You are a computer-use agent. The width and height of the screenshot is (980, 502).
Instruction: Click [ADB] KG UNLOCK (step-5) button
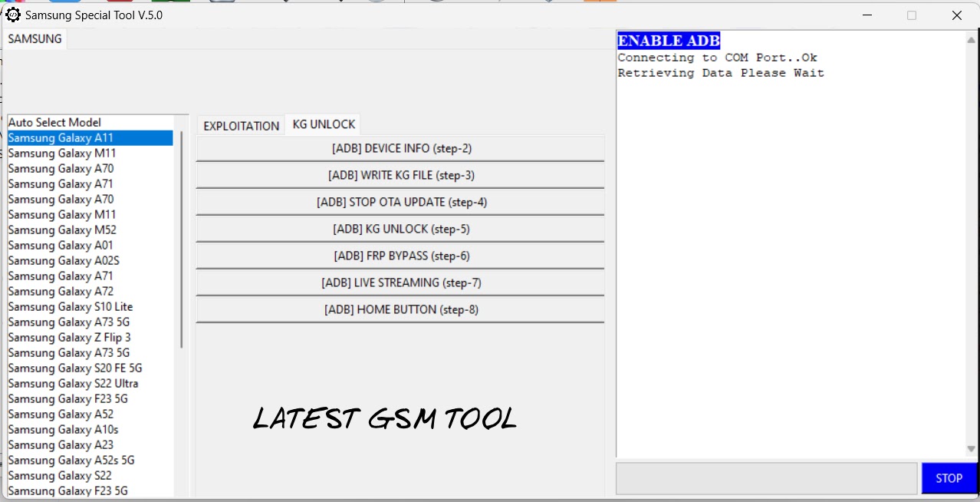(x=400, y=229)
